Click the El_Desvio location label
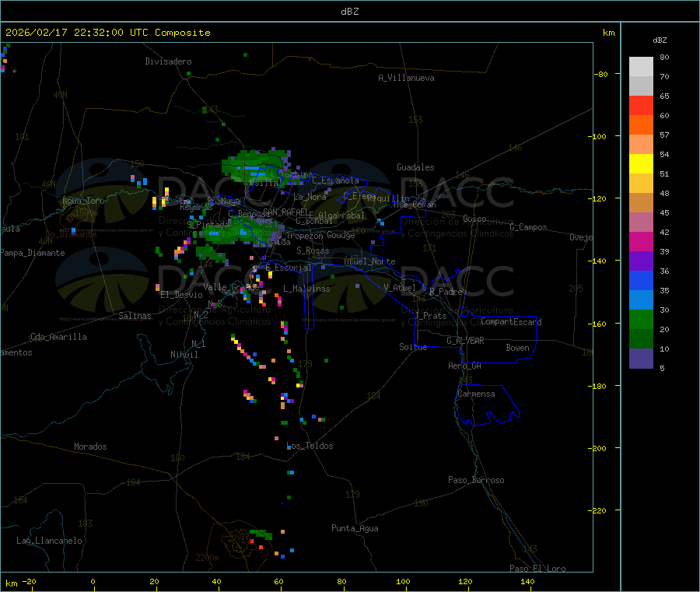 click(181, 295)
